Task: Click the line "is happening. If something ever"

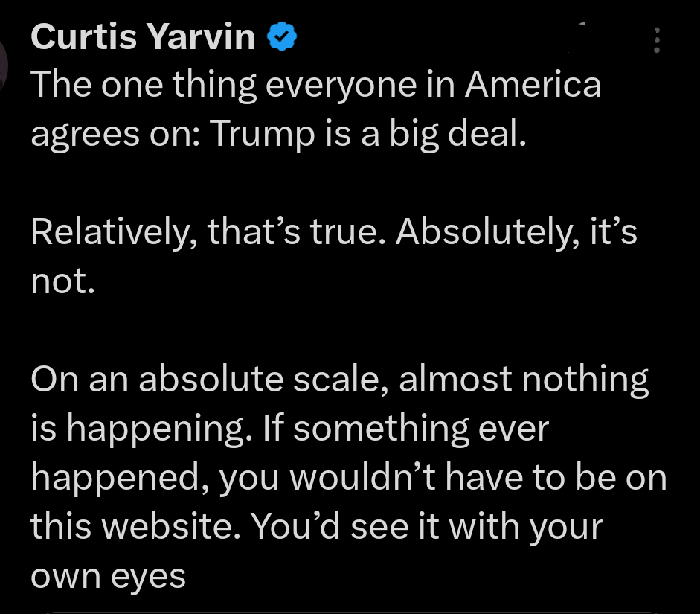Action: tap(289, 429)
